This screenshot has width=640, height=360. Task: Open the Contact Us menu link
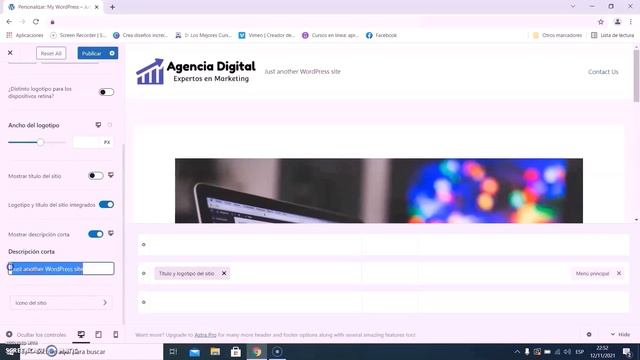click(603, 72)
